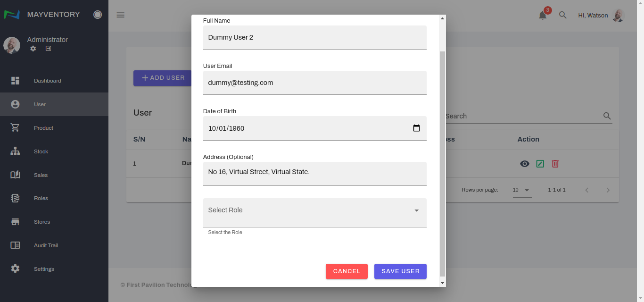Expand the Select Role dropdown
This screenshot has width=644, height=302.
314,210
